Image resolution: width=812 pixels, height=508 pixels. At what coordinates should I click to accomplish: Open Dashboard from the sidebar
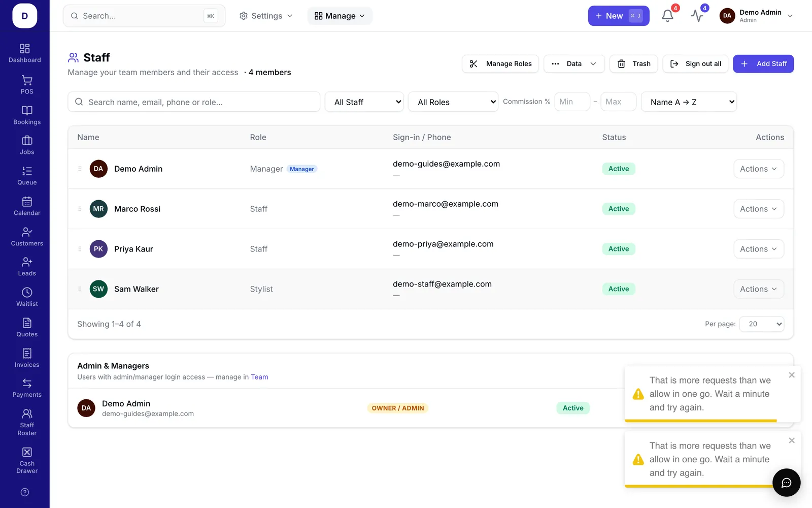coord(24,53)
